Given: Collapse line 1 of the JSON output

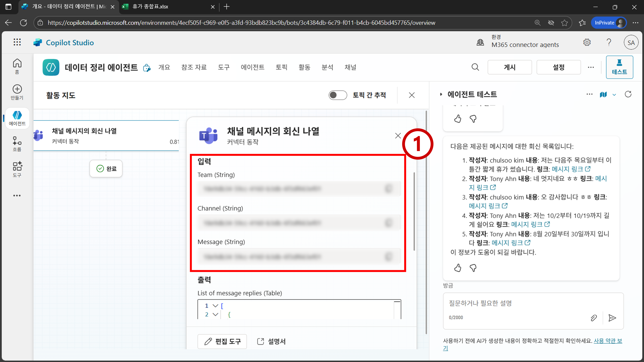Looking at the screenshot, I should tap(215, 306).
